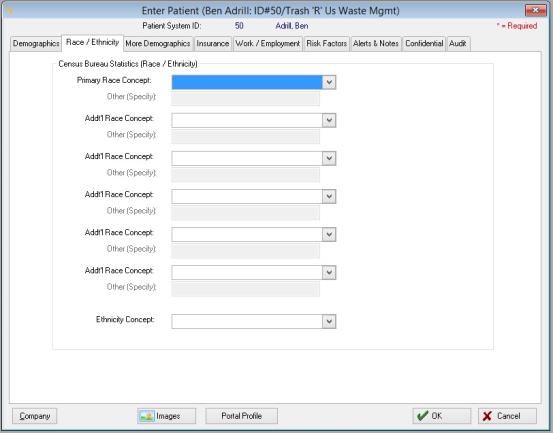The width and height of the screenshot is (553, 433).
Task: View the Audit tab
Action: pos(458,44)
